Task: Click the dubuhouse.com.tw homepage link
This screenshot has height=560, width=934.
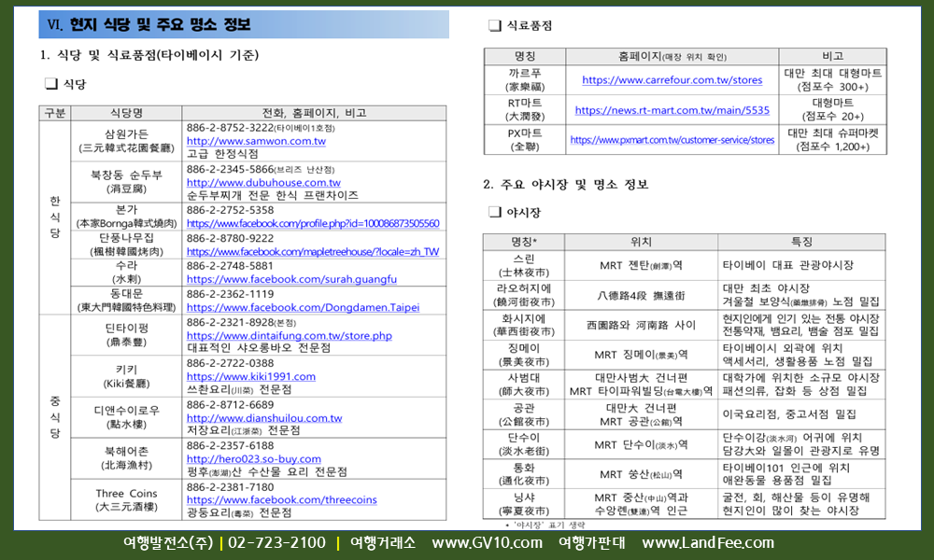Action: (x=263, y=183)
